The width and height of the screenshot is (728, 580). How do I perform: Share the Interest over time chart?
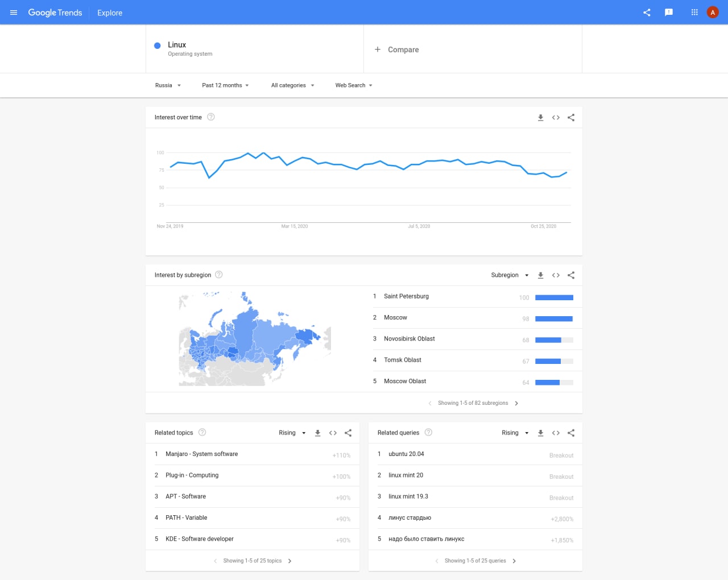[x=571, y=118]
